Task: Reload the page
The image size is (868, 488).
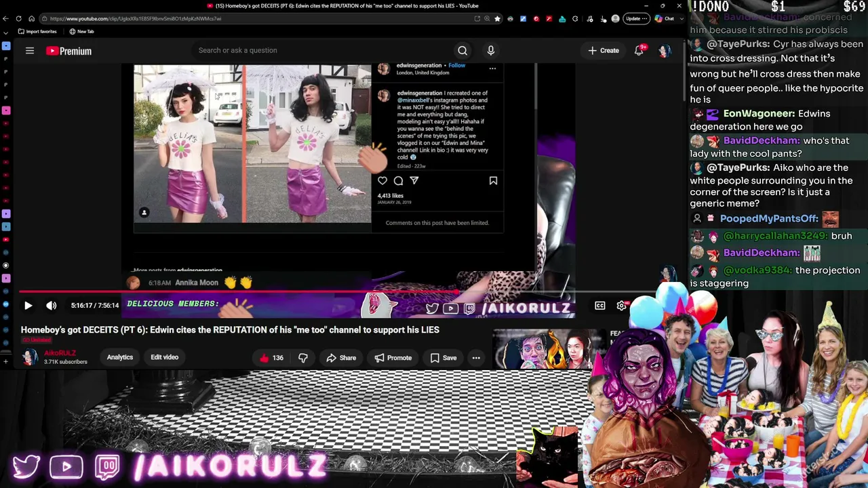Action: coord(18,18)
